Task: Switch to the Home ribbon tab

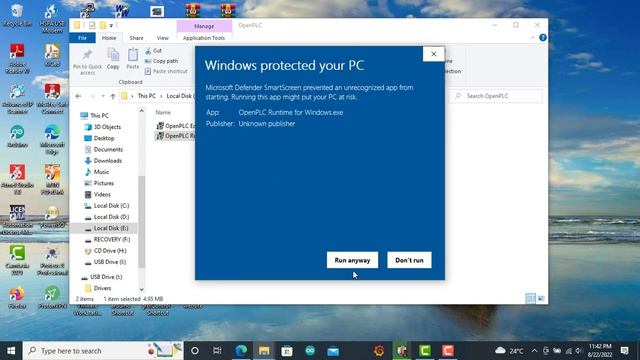Action: [x=109, y=38]
